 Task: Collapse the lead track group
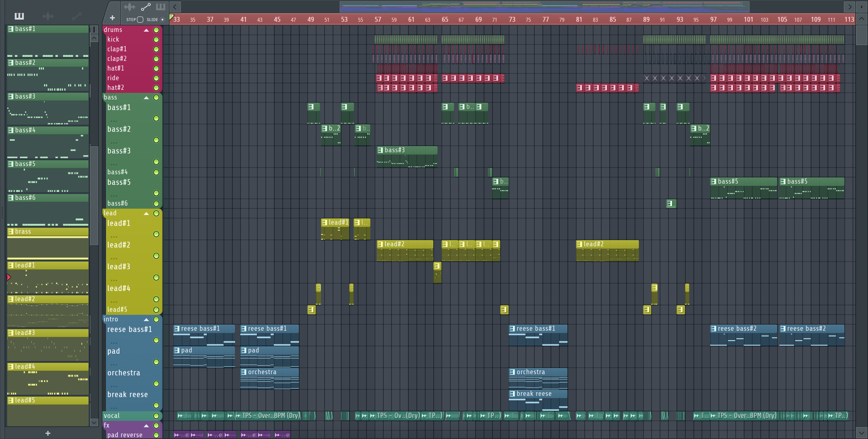(146, 213)
